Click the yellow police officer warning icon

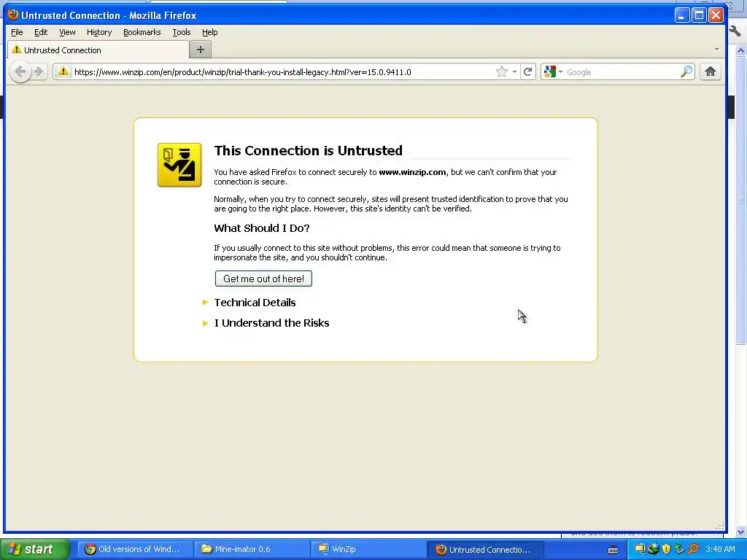pos(179,165)
